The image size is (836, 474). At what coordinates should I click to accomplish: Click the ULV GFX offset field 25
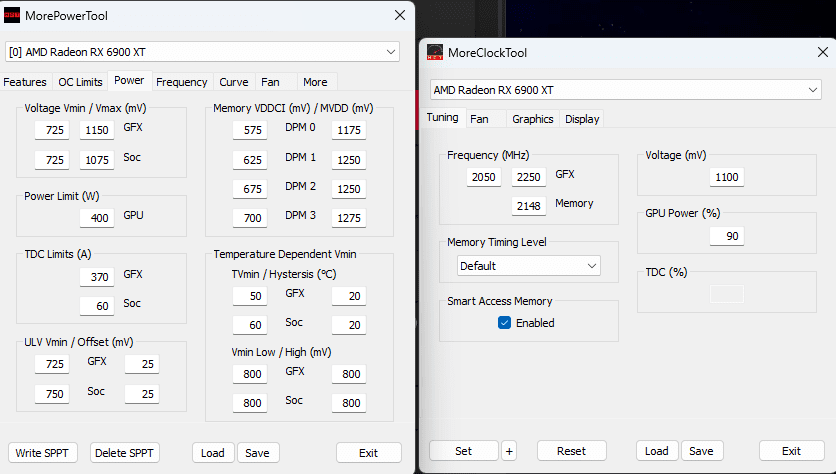(x=142, y=364)
